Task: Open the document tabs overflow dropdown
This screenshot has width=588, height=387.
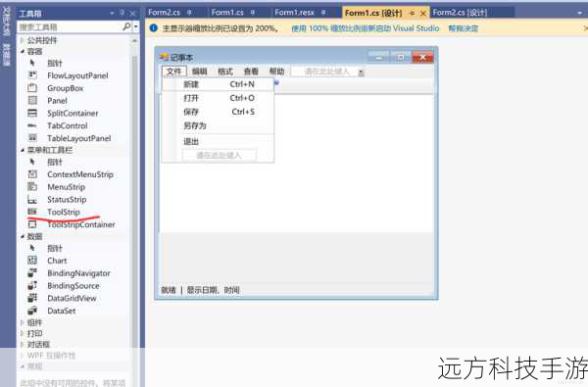Action: 580,13
